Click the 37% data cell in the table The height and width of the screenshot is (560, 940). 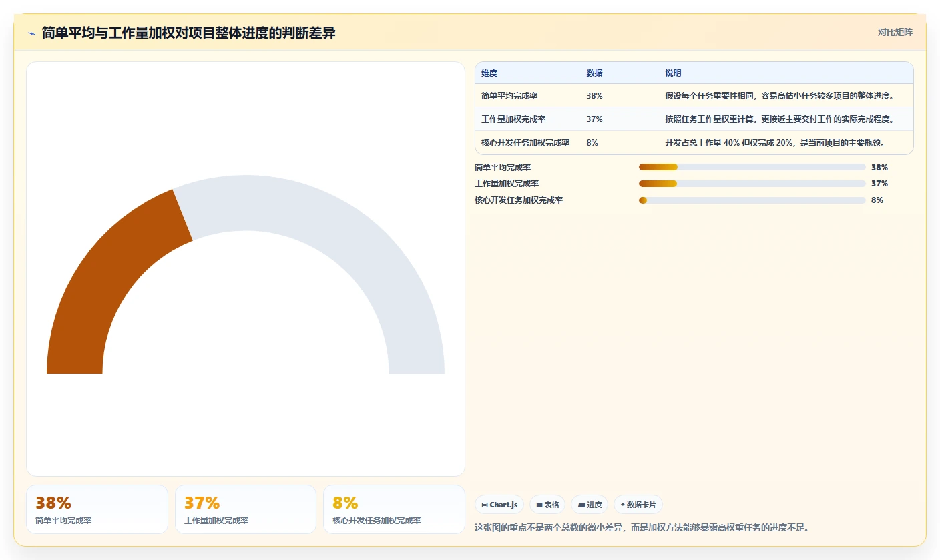pos(595,119)
